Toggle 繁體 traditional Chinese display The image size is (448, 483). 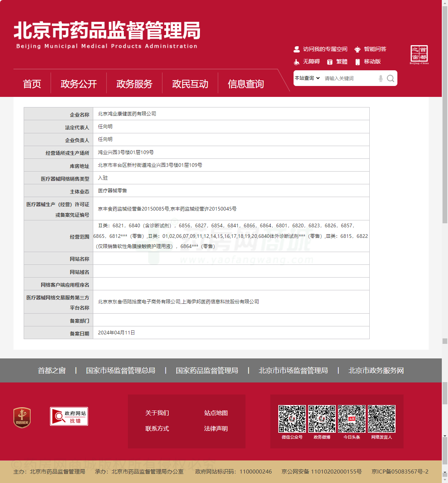[x=337, y=62]
